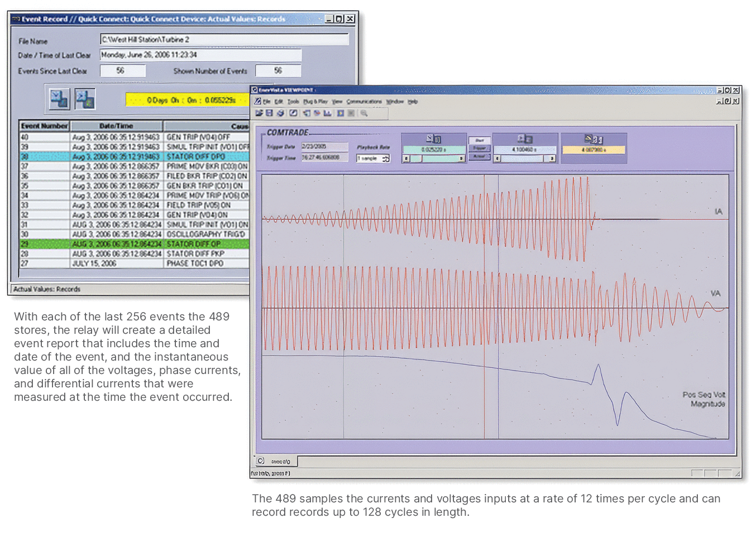Screen dimensions: 756x537
Task: Open the Window menu in Viewpoint
Action: (395, 102)
